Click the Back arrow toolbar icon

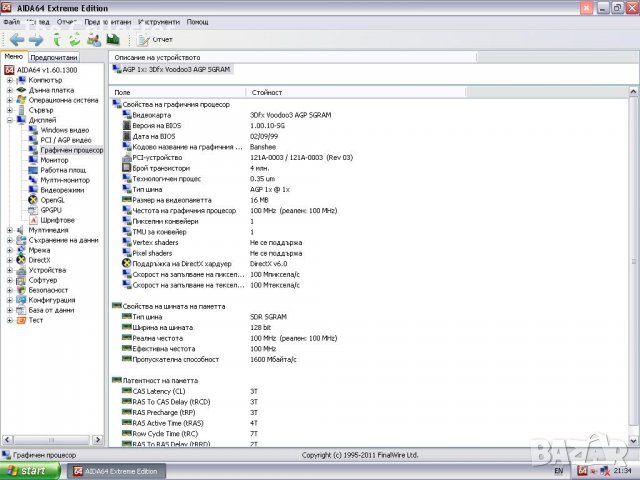point(16,39)
